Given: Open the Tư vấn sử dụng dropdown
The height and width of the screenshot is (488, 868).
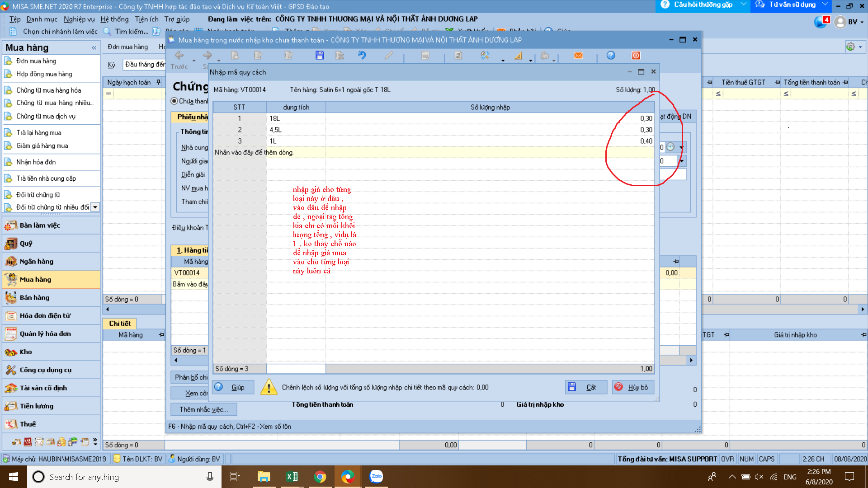Looking at the screenshot, I should (825, 5).
